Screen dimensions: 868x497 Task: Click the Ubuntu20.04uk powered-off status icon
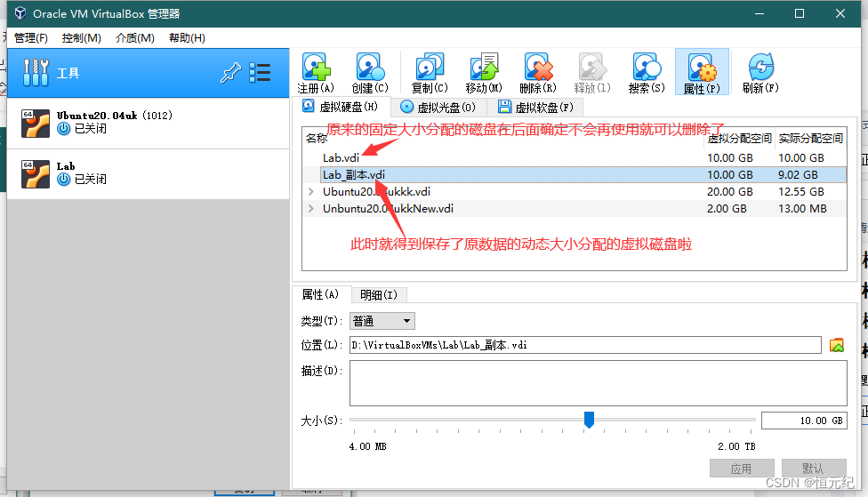(x=64, y=128)
